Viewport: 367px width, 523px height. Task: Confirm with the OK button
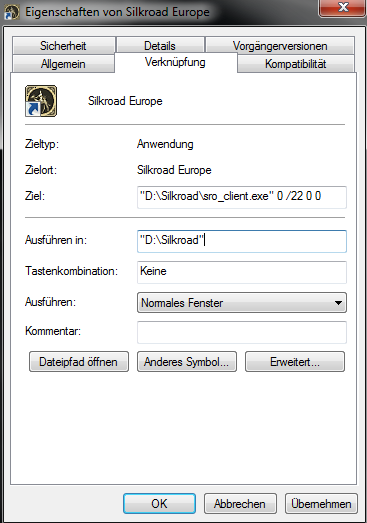[159, 504]
